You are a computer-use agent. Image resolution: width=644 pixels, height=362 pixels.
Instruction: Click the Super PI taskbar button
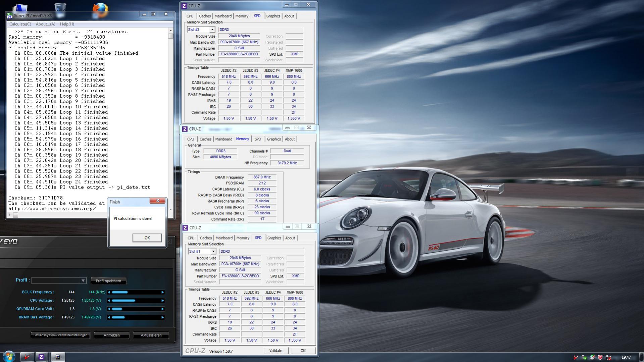coord(58,357)
